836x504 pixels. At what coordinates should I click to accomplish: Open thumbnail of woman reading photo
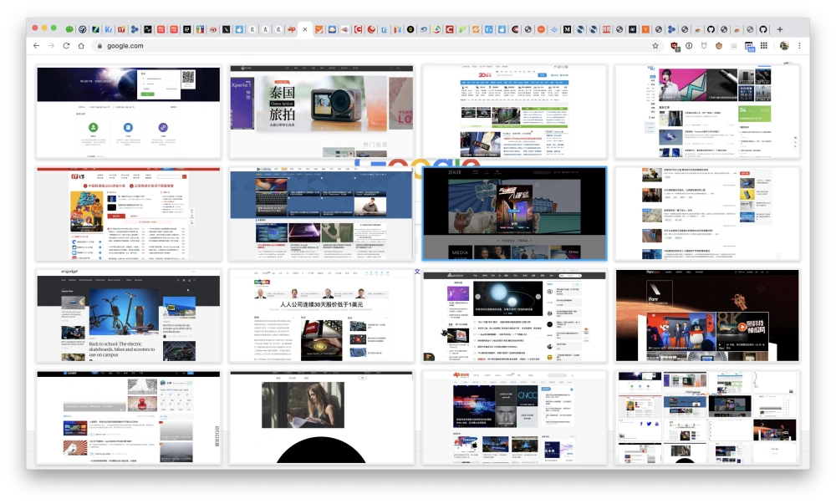pyautogui.click(x=322, y=417)
